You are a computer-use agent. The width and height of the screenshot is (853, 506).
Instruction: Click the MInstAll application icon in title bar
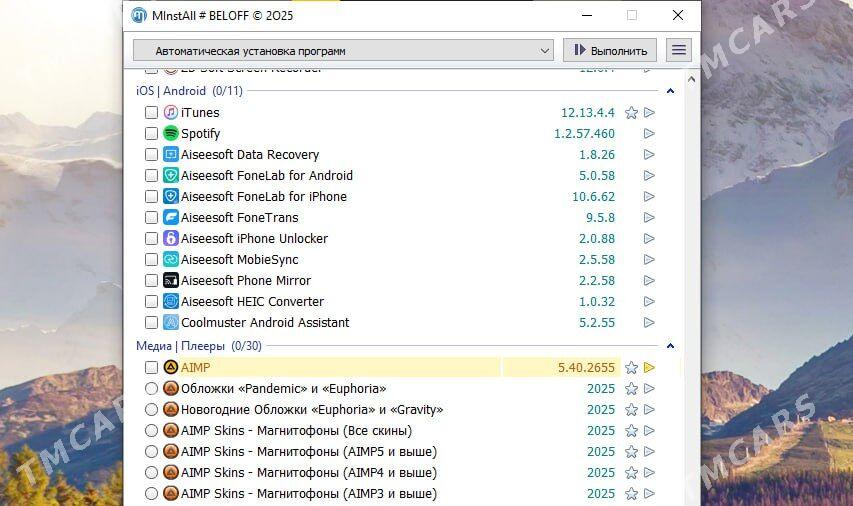pos(139,15)
